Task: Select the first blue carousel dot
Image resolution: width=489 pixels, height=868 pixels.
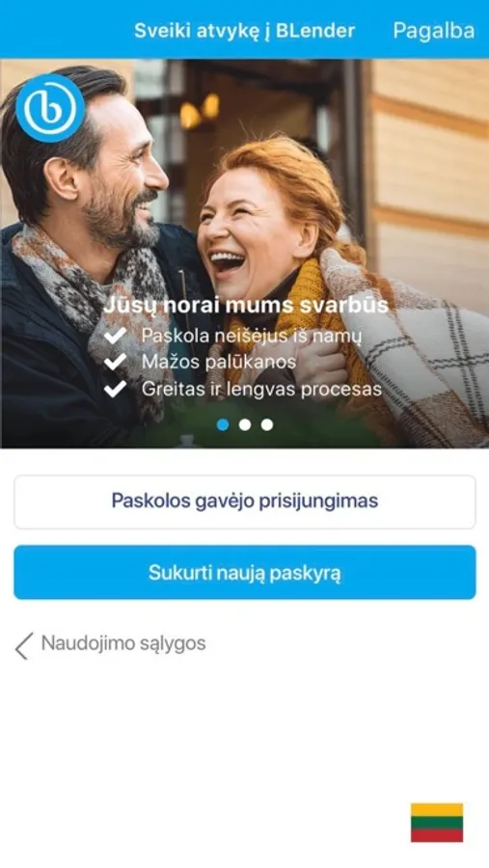Action: tap(223, 424)
